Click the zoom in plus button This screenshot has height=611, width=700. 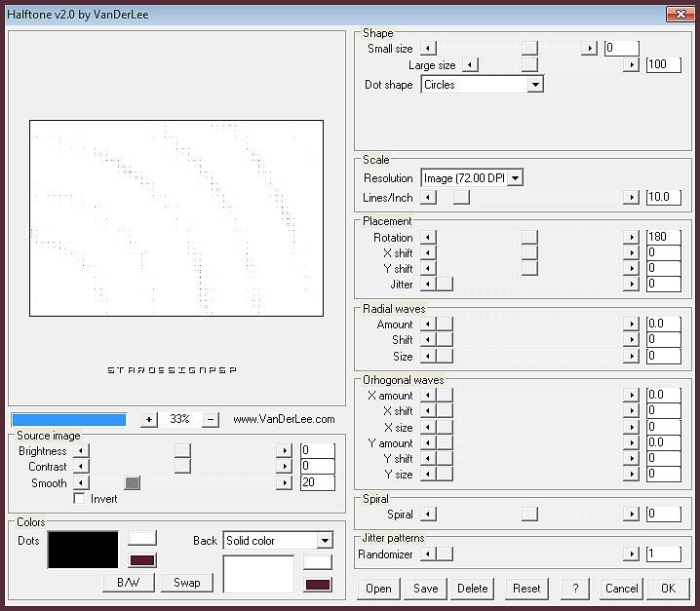click(149, 419)
